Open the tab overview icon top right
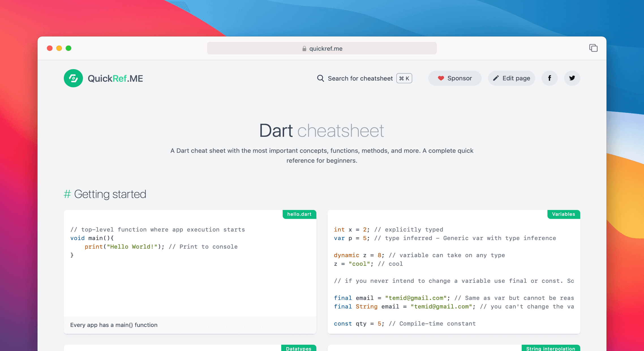Screen dimensions: 644x351 [593, 48]
